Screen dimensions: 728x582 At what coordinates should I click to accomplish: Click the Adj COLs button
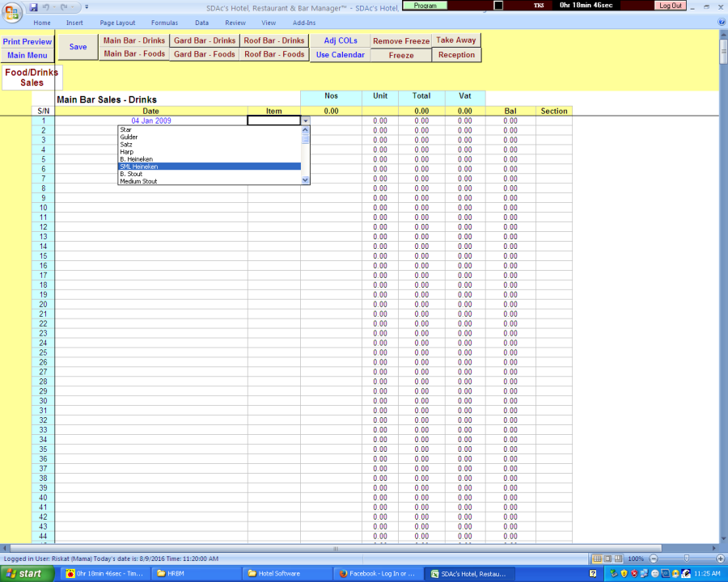click(x=341, y=41)
